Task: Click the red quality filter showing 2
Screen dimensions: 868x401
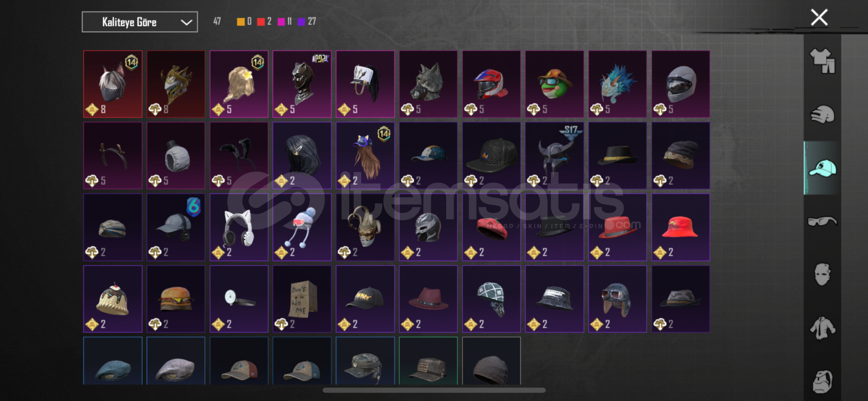Action: pyautogui.click(x=264, y=22)
